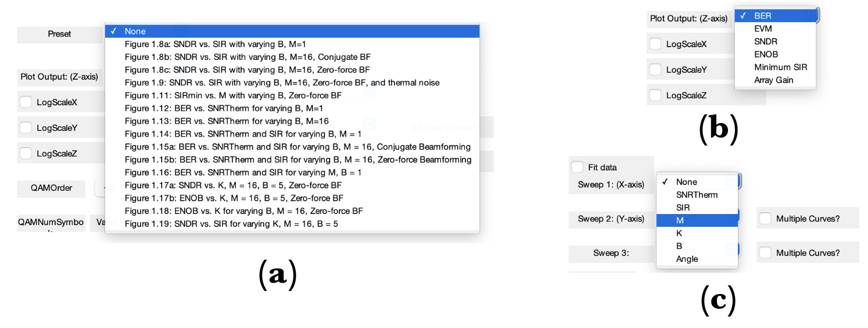
Task: Pick Figure 1.11 SIRmin vs. M preset
Action: pyautogui.click(x=233, y=95)
